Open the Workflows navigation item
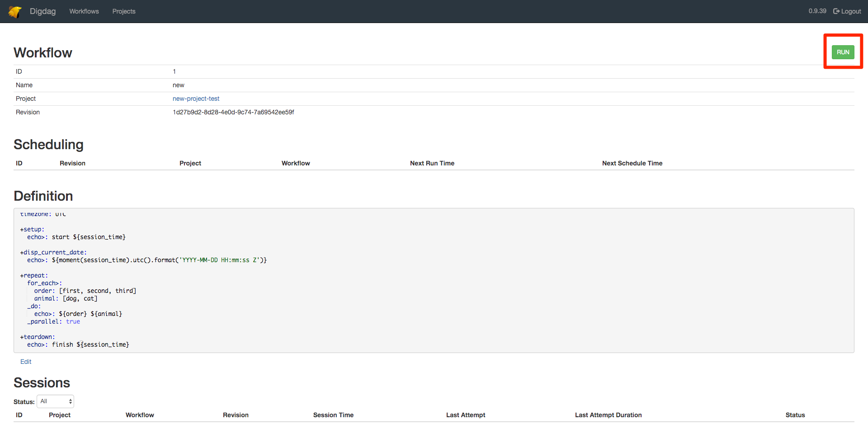This screenshot has height=438, width=868. coord(84,11)
